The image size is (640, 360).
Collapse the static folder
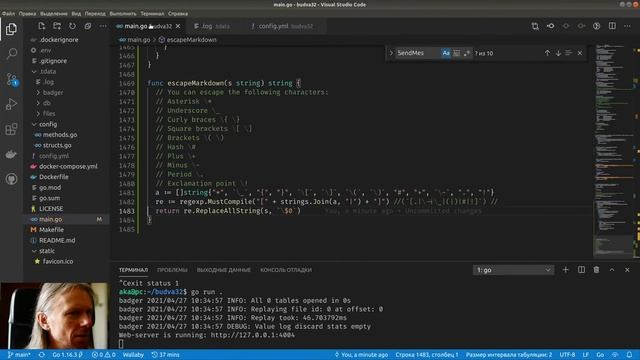click(34, 251)
